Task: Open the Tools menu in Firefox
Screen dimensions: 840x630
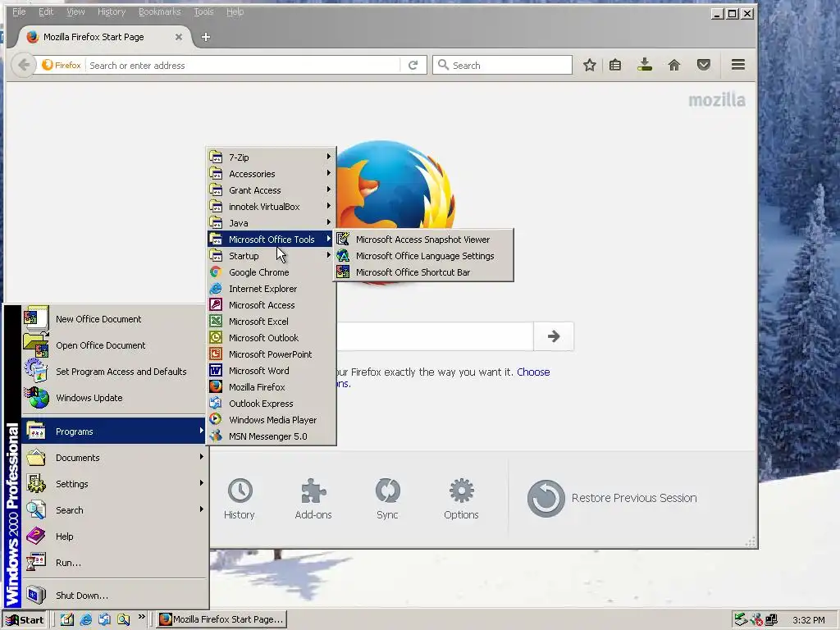Action: (x=203, y=11)
